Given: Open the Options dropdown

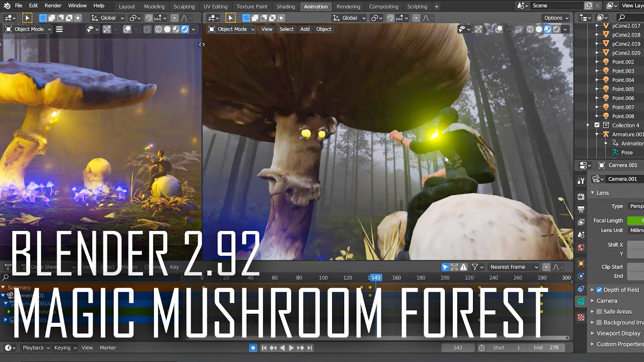Looking at the screenshot, I should (x=556, y=18).
